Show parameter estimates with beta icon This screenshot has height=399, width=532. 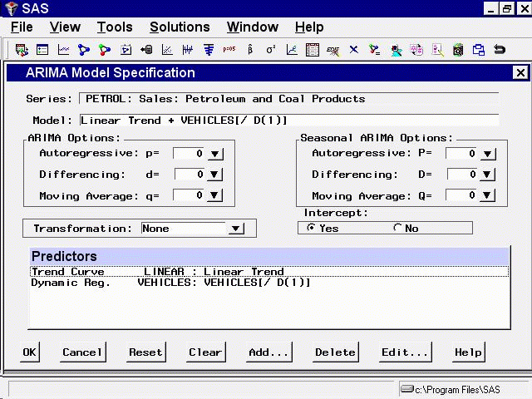coord(250,50)
